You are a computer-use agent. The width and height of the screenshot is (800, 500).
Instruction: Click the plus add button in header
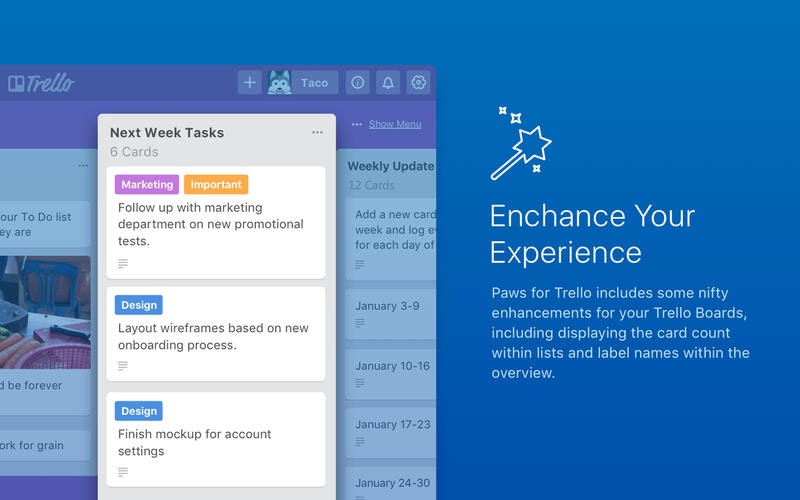tap(249, 82)
